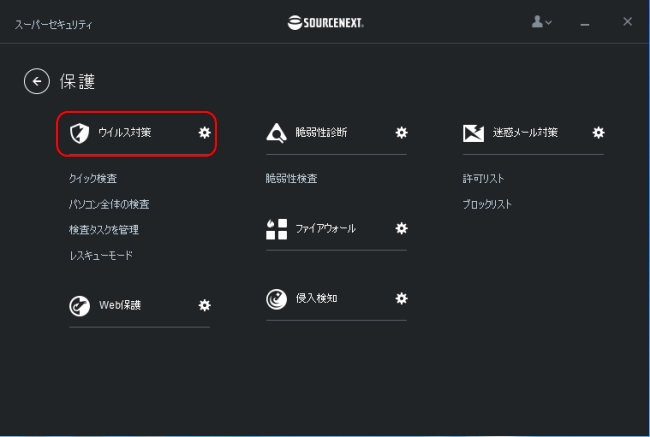
Task: Select the 迷惑メール対策 heading text
Action: (x=525, y=133)
